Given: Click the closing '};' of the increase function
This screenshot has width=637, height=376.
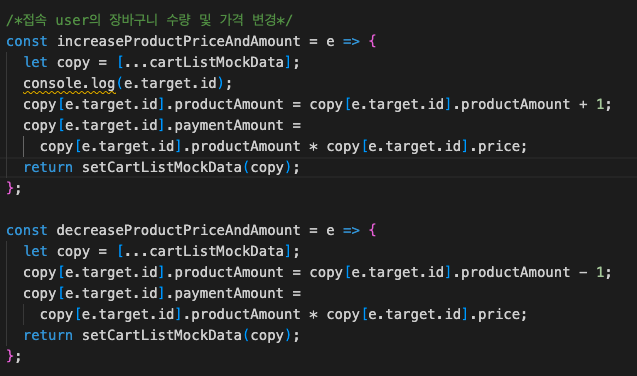Looking at the screenshot, I should tap(13, 188).
